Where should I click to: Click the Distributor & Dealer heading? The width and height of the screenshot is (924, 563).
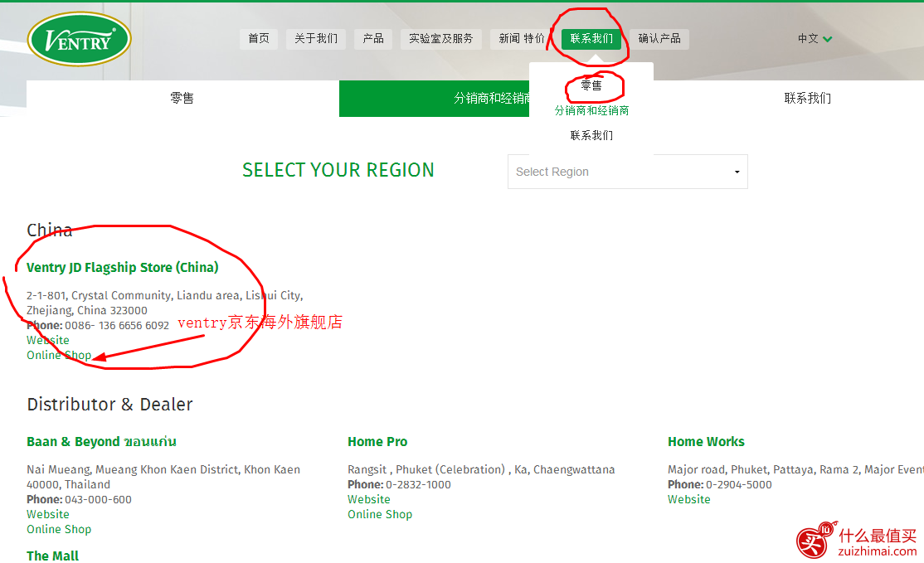click(x=109, y=405)
